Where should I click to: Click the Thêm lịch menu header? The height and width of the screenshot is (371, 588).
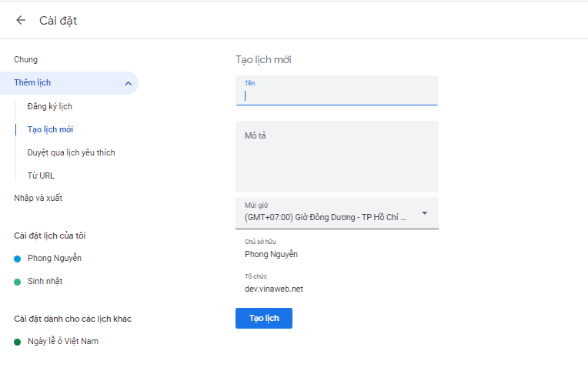point(32,82)
